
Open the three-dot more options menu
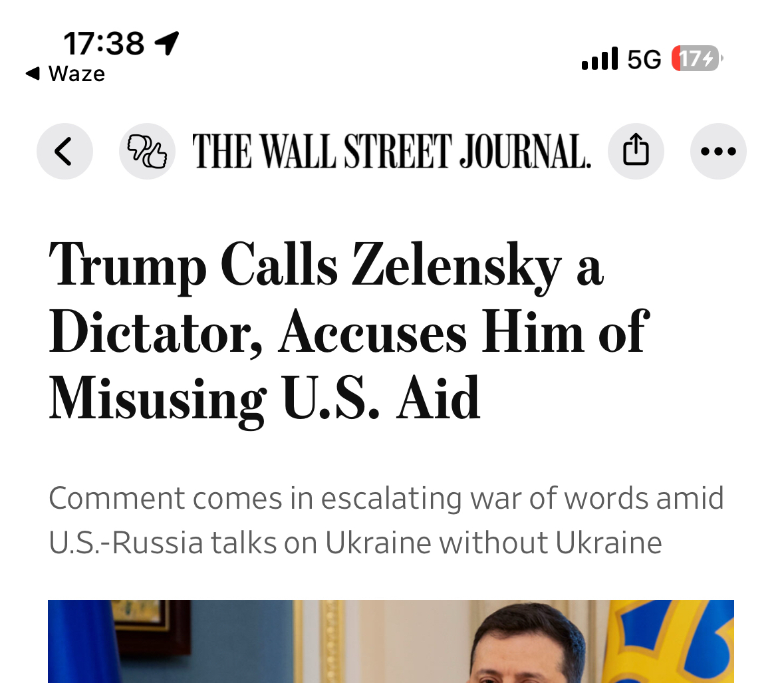click(x=718, y=151)
